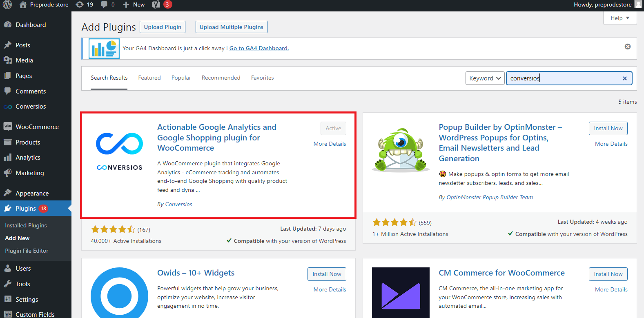Open More Details for OptinMonster plugin
This screenshot has height=318, width=644.
coord(611,144)
